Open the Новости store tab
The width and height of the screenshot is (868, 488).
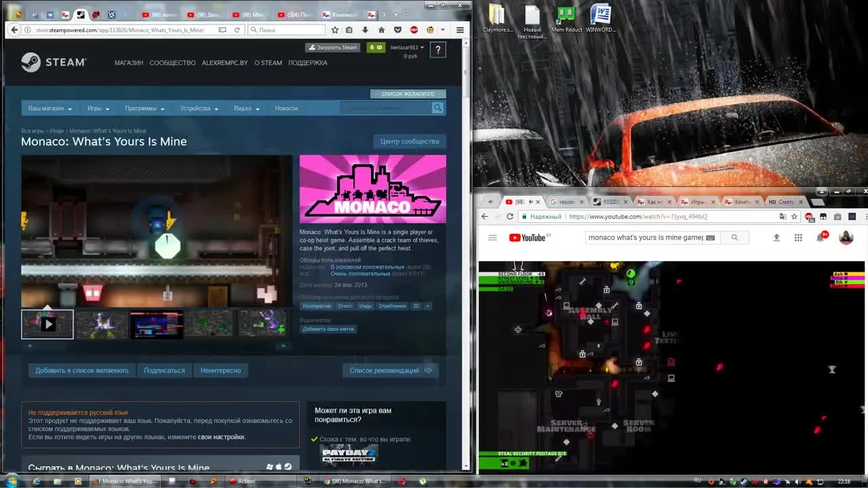(286, 108)
